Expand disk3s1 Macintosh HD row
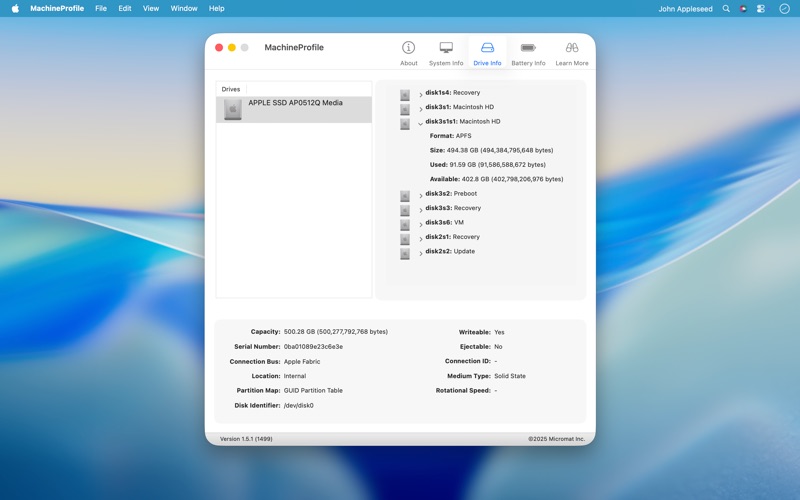The height and width of the screenshot is (500, 800). [420, 109]
